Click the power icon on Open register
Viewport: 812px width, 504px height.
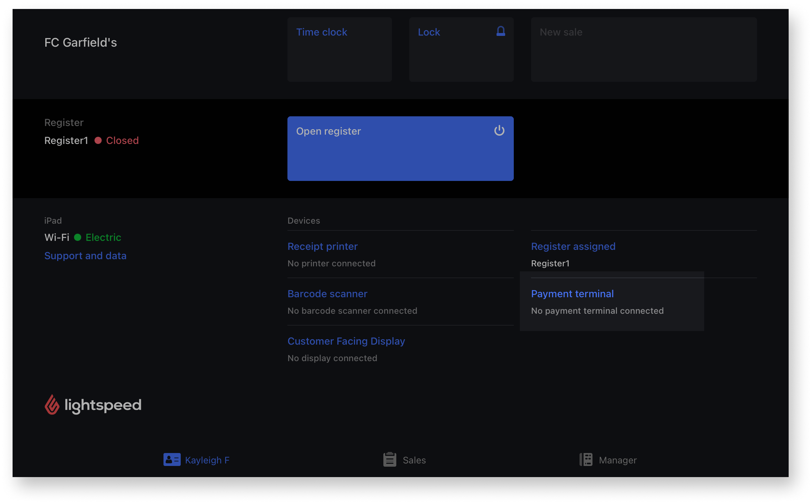[499, 131]
